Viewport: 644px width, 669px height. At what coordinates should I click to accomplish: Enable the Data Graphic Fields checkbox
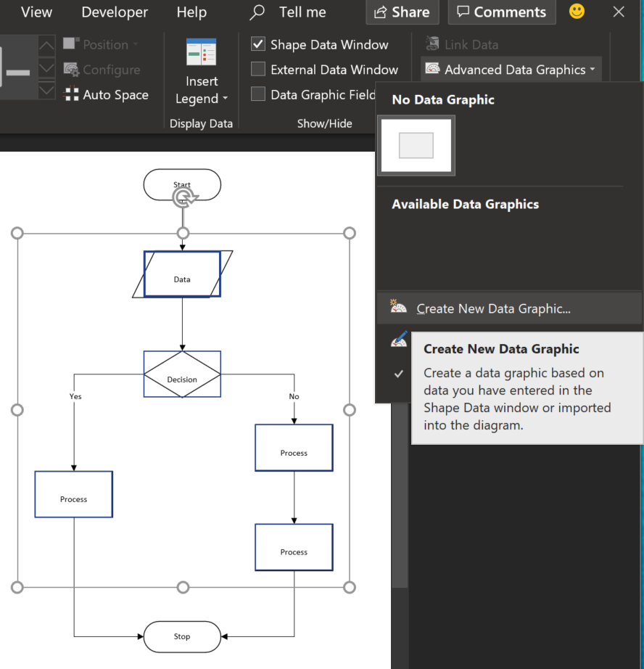tap(258, 95)
